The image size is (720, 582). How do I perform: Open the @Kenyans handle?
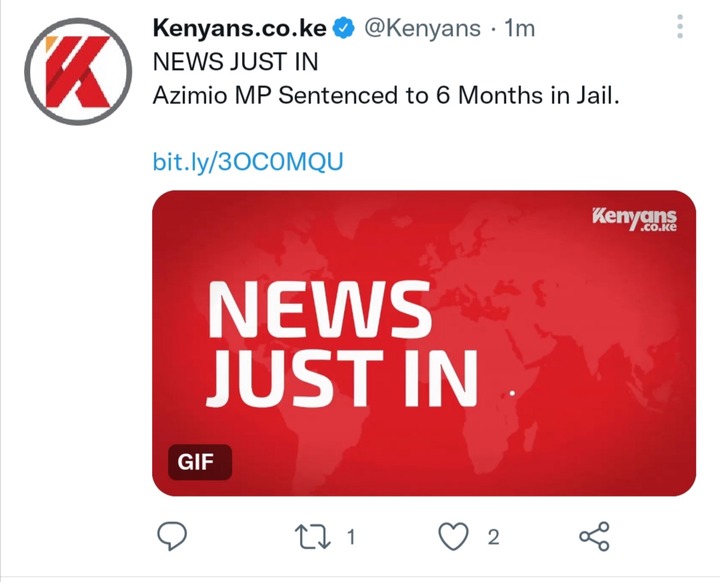[x=422, y=28]
